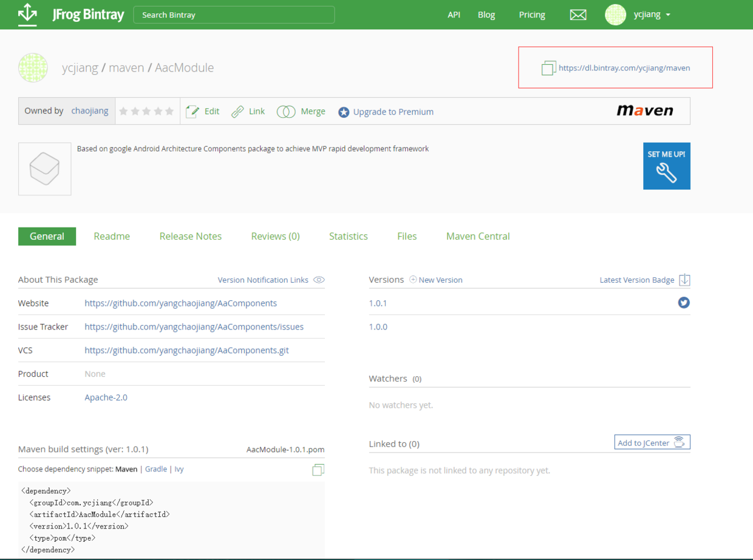Open the Blog link in header
This screenshot has width=753, height=560.
(486, 15)
